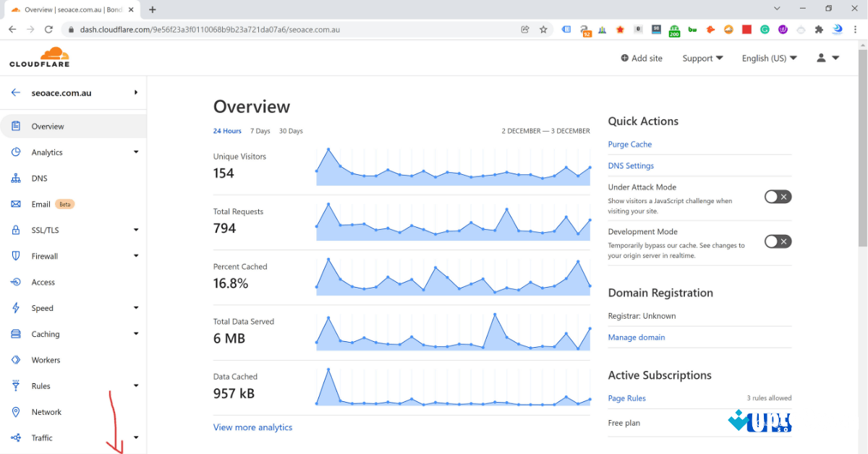Open DNS section from the sidebar icon
Image resolution: width=868 pixels, height=454 pixels.
point(16,178)
